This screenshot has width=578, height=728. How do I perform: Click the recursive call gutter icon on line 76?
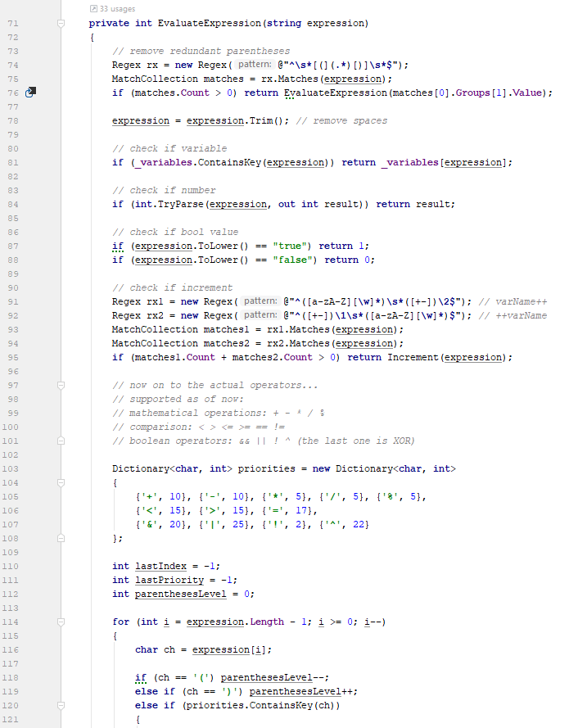pyautogui.click(x=30, y=93)
